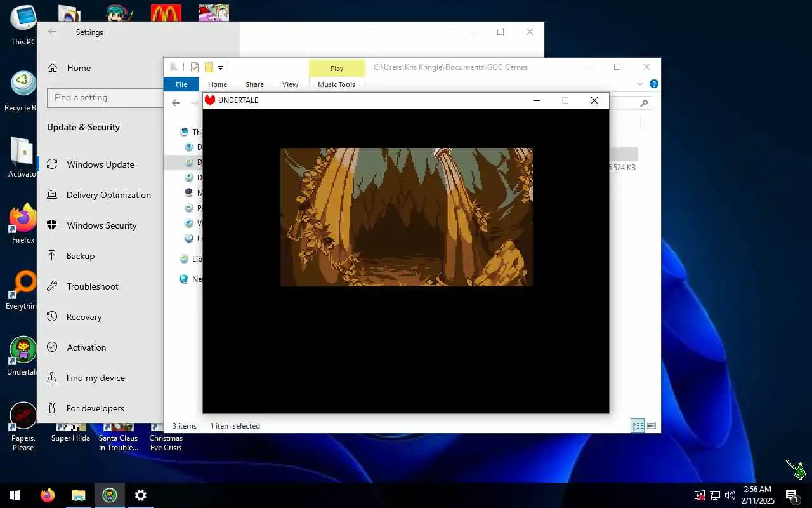Viewport: 812px width, 508px height.
Task: Click the back arrow in File Explorer
Action: 176,102
